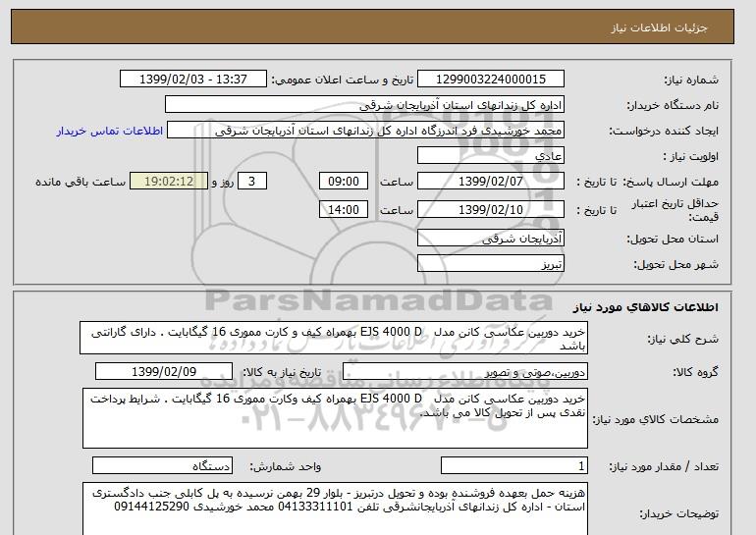Image resolution: width=756 pixels, height=535 pixels.
Task: Click the buyer organization name field
Action: pyautogui.click(x=364, y=105)
